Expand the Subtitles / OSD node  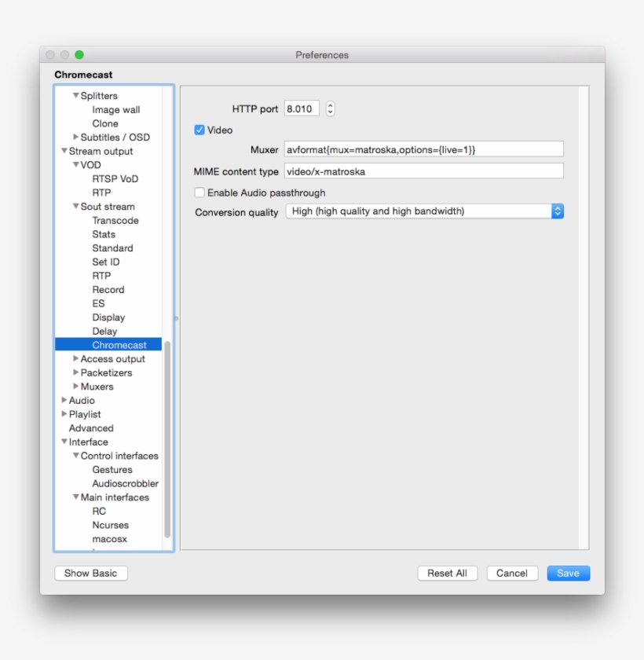tap(76, 137)
